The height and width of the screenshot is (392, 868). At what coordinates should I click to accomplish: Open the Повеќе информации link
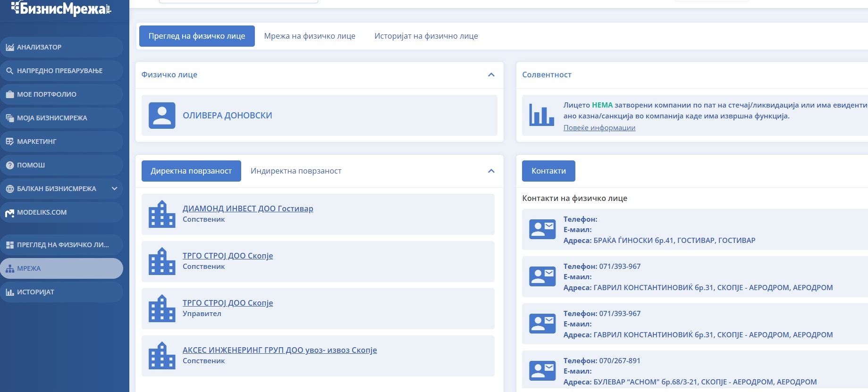click(599, 128)
